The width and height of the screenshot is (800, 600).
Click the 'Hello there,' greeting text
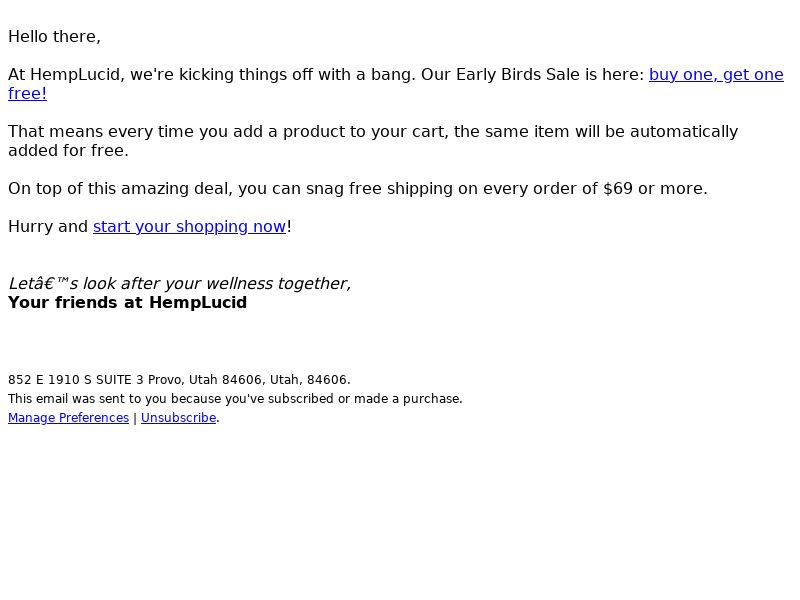click(55, 37)
